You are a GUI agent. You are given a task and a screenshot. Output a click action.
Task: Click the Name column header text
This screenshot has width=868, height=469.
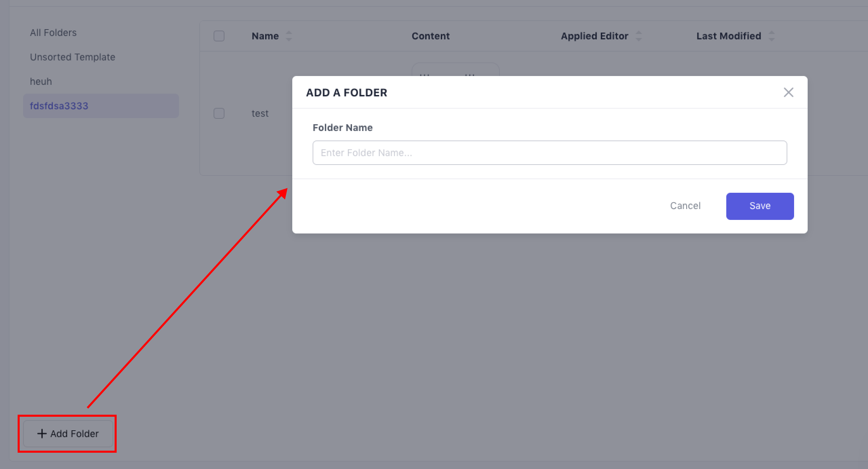[x=265, y=36]
